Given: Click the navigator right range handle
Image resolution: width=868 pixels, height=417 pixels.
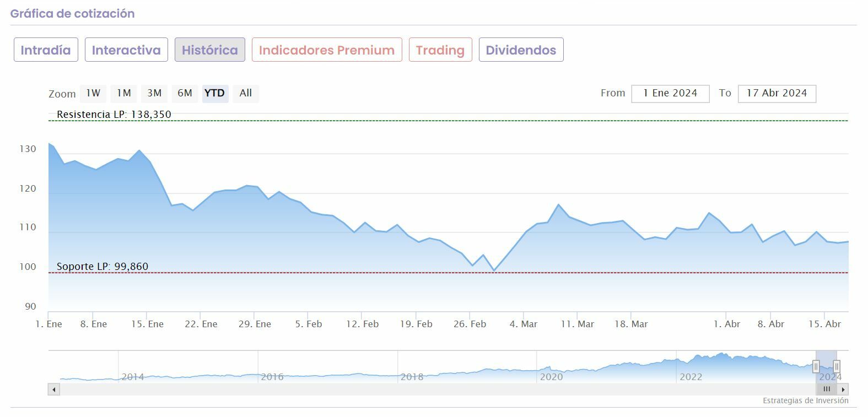Looking at the screenshot, I should tap(837, 366).
